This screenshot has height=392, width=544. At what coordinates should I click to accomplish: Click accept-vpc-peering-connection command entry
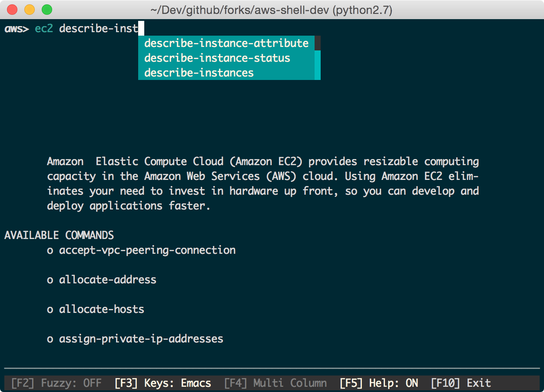147,250
